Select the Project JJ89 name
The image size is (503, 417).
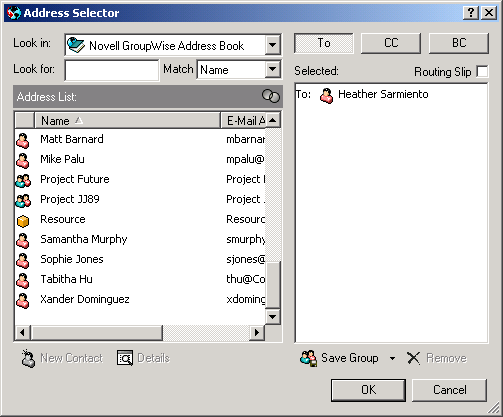70,199
